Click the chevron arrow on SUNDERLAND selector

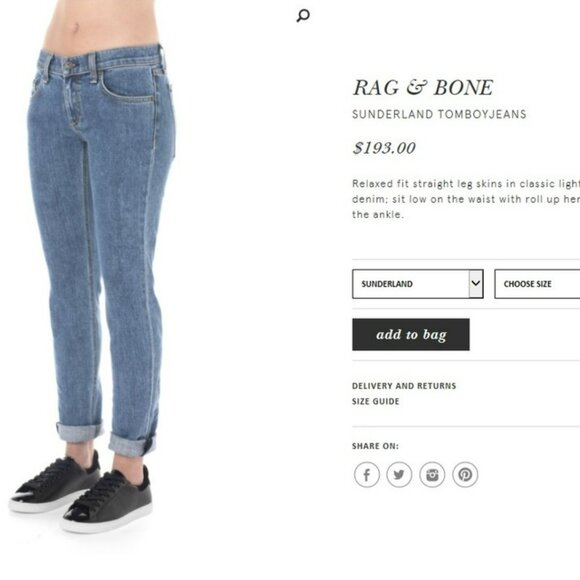pos(476,284)
